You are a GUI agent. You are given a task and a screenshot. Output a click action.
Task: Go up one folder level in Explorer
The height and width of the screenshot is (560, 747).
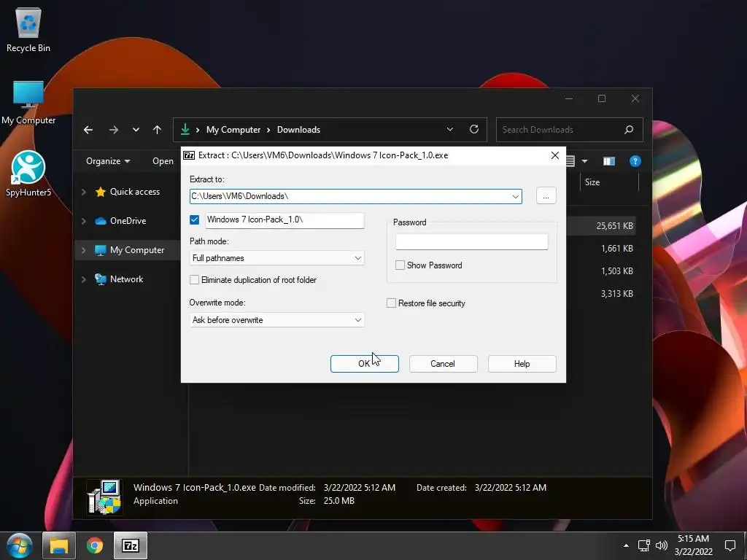[158, 130]
